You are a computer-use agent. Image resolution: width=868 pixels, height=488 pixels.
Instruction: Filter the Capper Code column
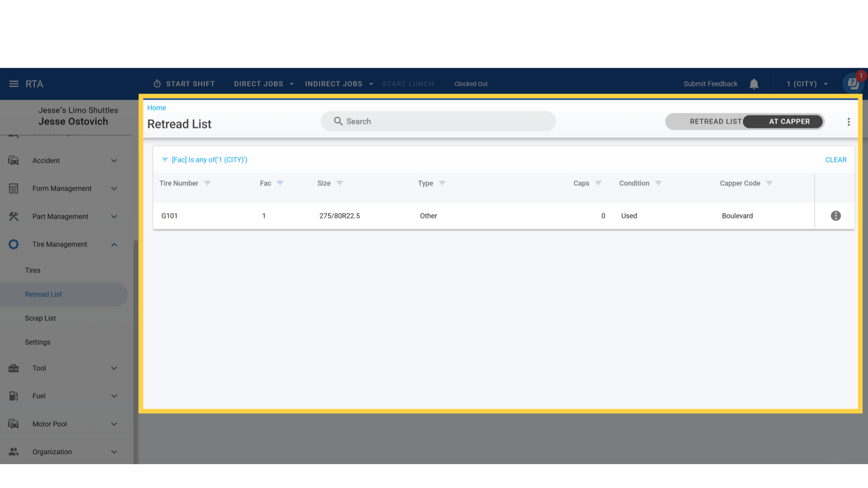[769, 183]
